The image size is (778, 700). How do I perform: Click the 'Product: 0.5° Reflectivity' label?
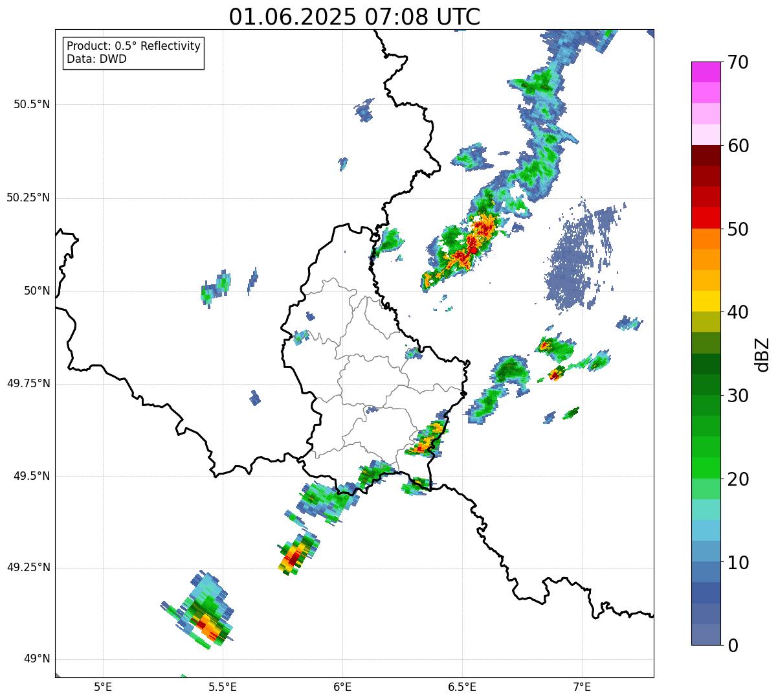133,47
